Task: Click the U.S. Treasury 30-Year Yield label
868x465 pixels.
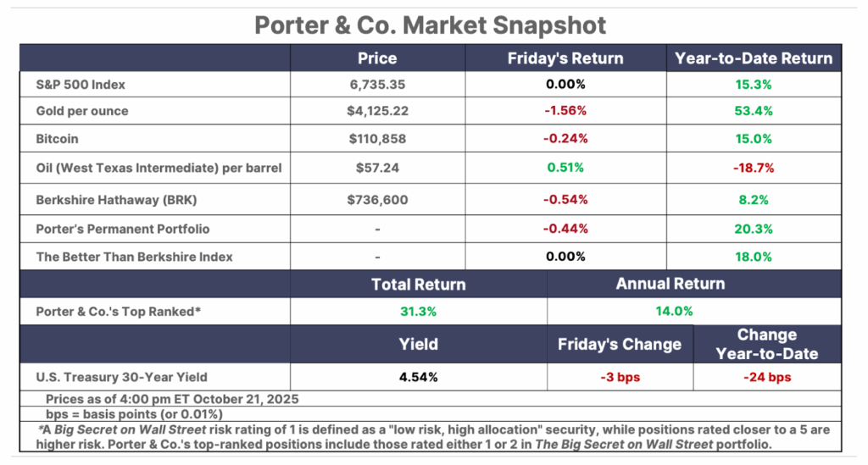Action: point(121,377)
